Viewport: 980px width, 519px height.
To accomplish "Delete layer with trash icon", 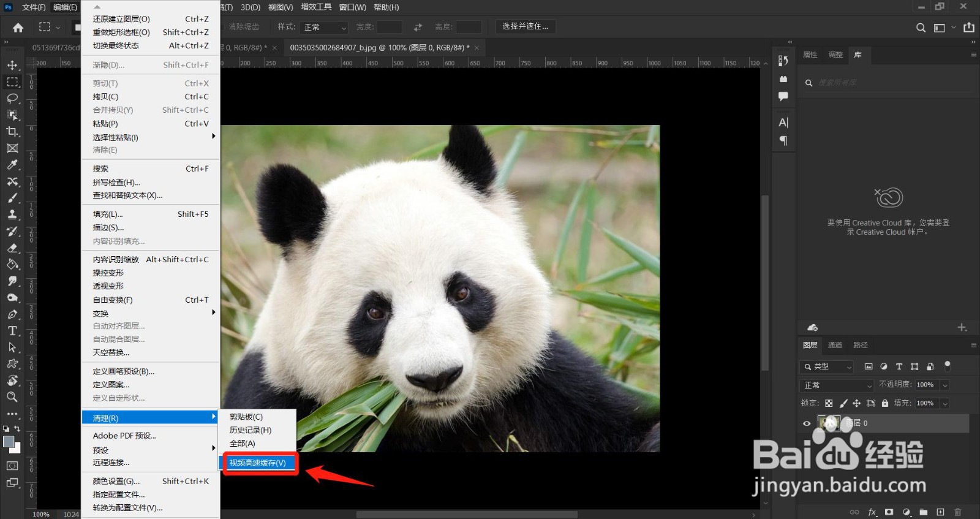I will (958, 512).
